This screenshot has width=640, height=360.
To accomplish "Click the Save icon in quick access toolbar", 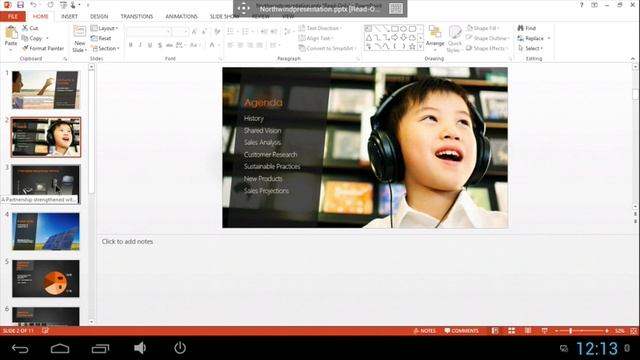I will [20, 5].
